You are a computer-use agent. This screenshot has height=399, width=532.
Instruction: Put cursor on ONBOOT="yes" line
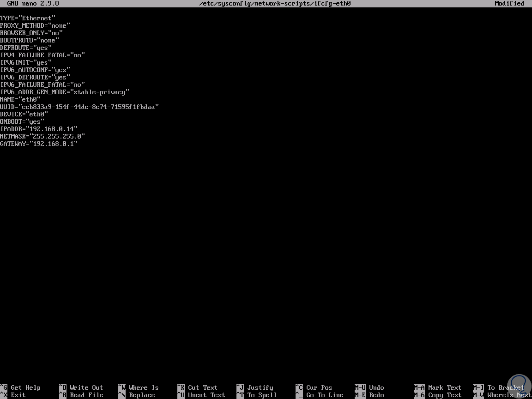pos(22,121)
